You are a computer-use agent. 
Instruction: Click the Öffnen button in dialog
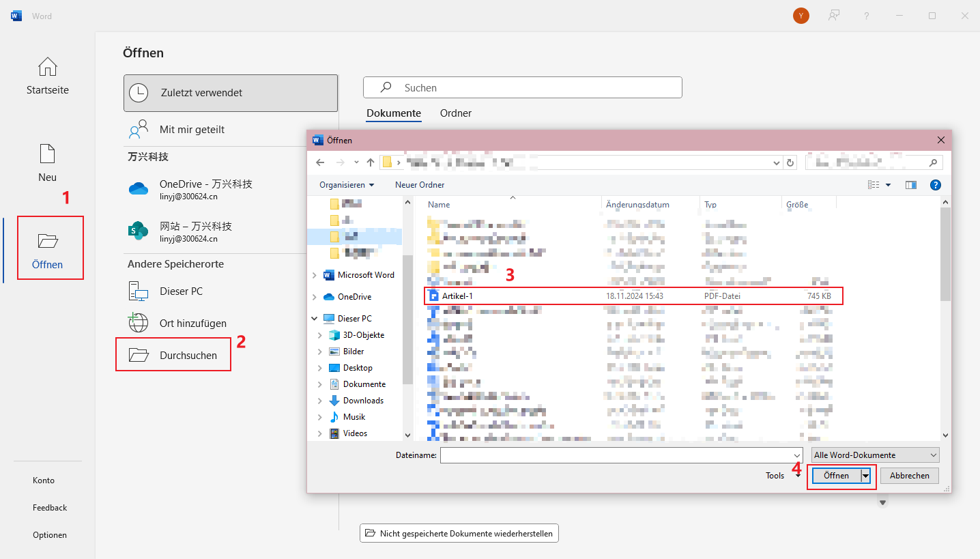click(x=836, y=476)
